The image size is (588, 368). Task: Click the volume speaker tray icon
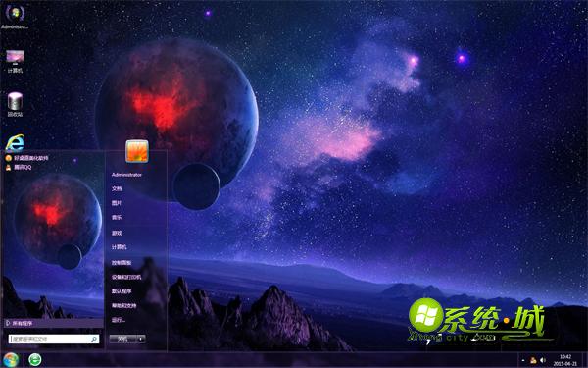point(543,360)
